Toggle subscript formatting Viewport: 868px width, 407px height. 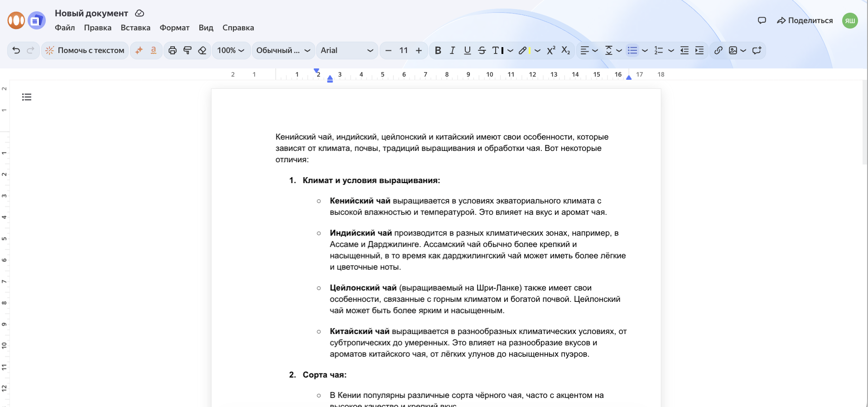point(566,50)
